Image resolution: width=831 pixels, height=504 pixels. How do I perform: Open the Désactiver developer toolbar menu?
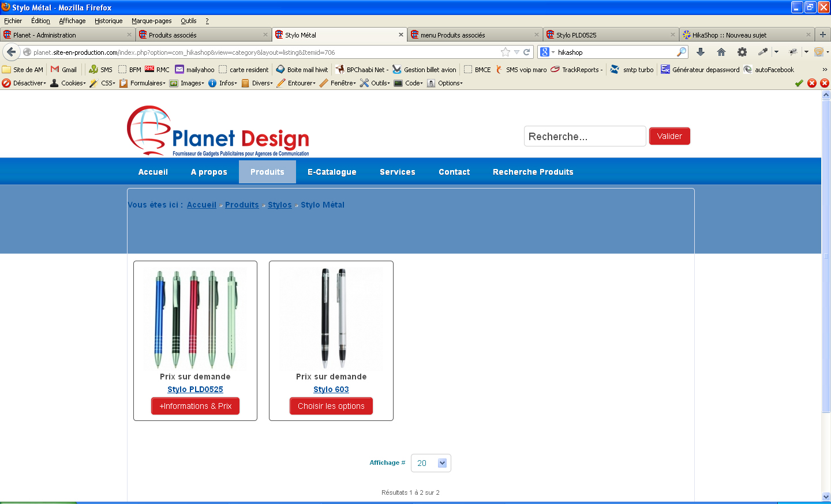24,83
